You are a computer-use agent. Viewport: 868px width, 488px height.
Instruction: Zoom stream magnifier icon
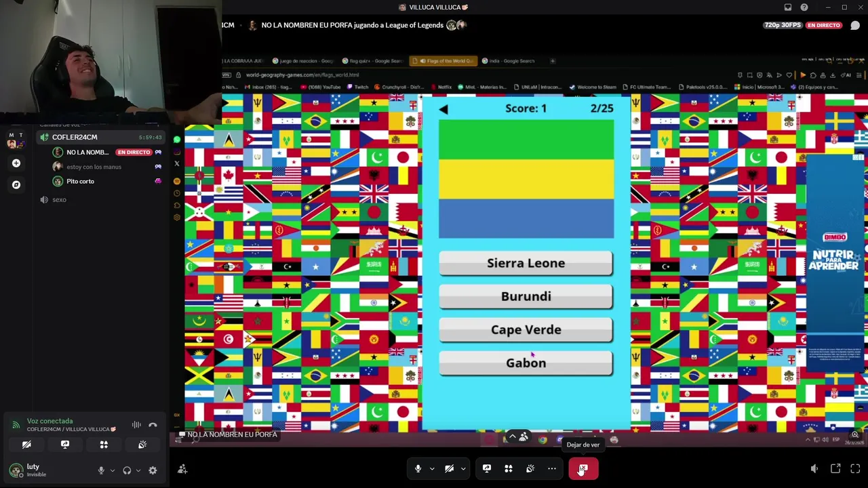[855, 434]
